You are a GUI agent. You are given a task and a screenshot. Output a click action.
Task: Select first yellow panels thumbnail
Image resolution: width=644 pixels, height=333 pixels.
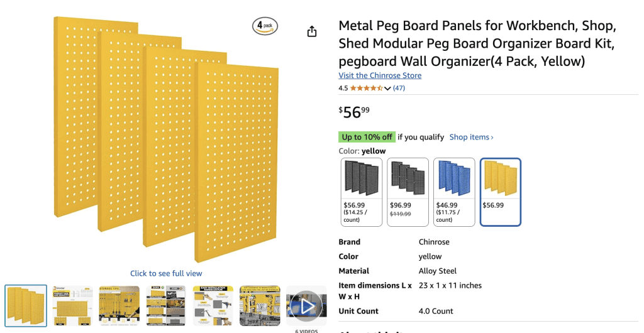point(26,306)
